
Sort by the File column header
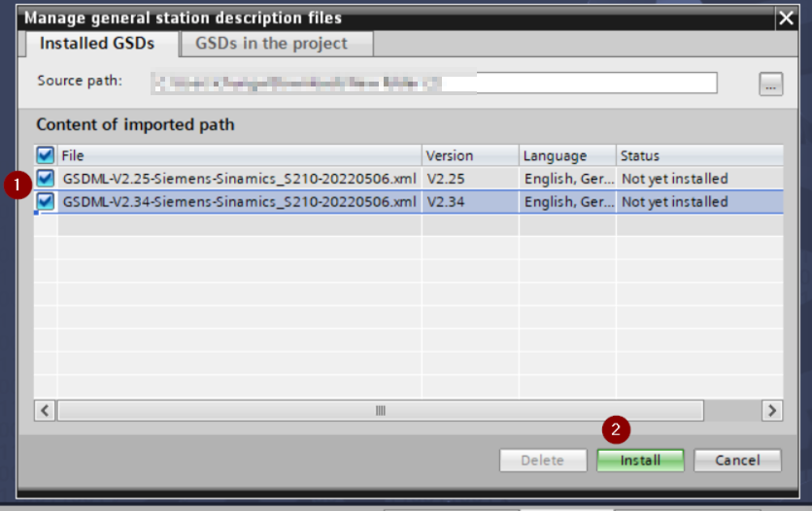(240, 155)
